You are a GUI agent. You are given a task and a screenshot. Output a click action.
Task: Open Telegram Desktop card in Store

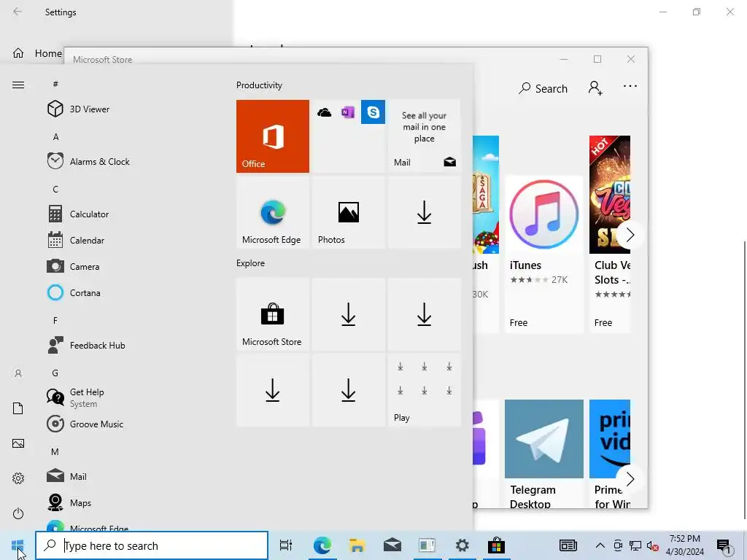(544, 454)
